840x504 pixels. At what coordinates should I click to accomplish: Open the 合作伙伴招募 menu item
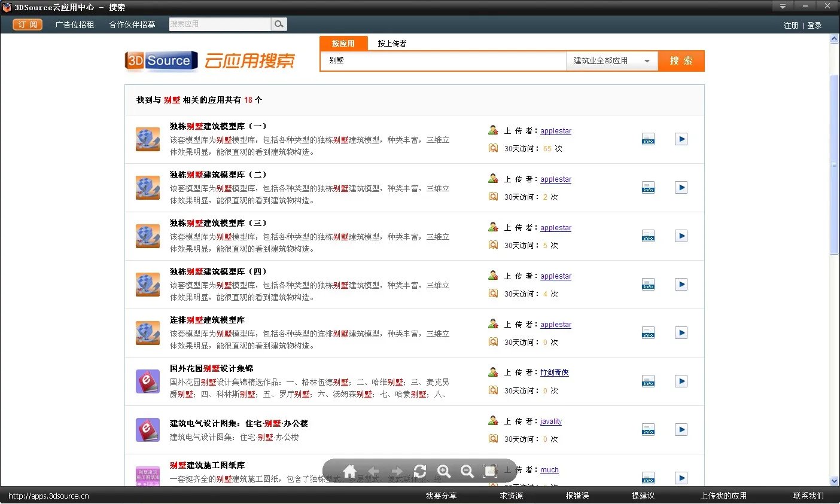point(132,25)
